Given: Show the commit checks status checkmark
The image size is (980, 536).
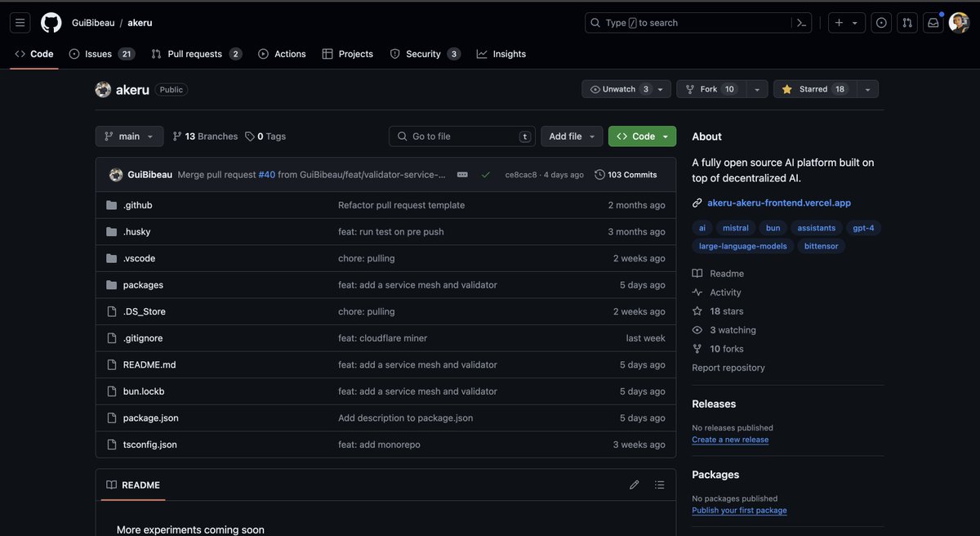Looking at the screenshot, I should coord(486,175).
